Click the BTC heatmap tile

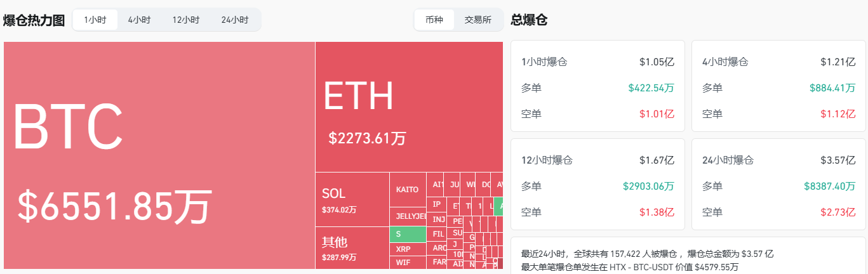pos(159,155)
